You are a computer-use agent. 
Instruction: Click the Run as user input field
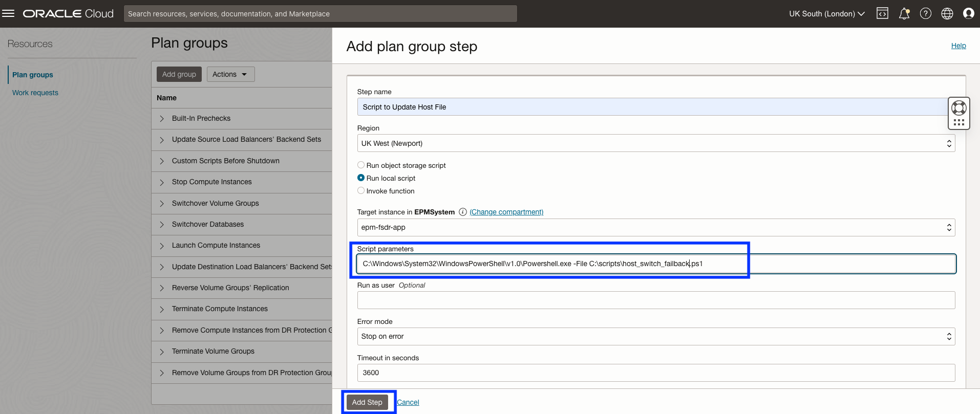tap(656, 300)
